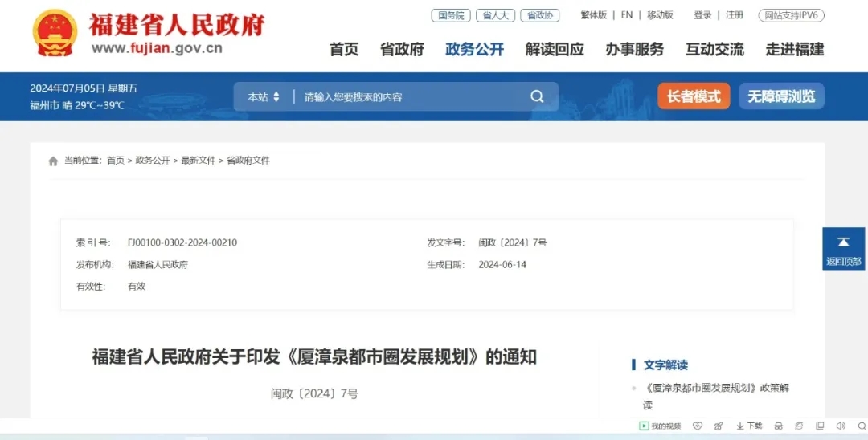This screenshot has width=868, height=440.
Task: Click the 下载 download icon
Action: (x=749, y=426)
